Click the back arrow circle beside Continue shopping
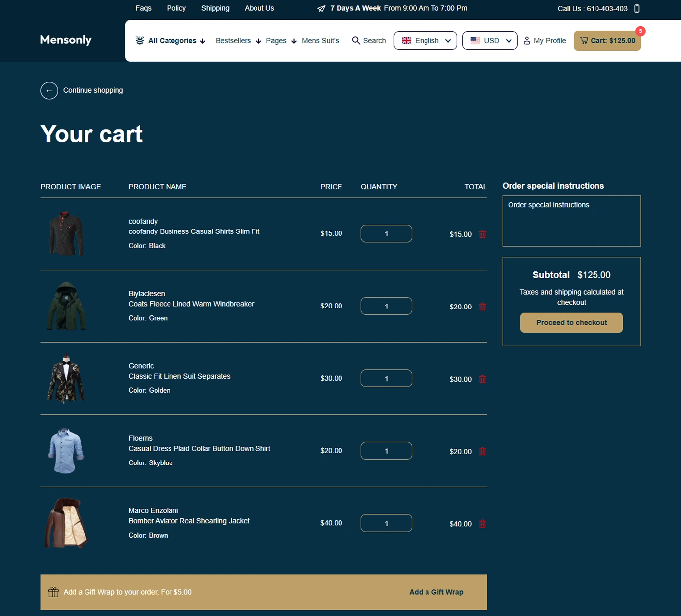 pyautogui.click(x=49, y=90)
